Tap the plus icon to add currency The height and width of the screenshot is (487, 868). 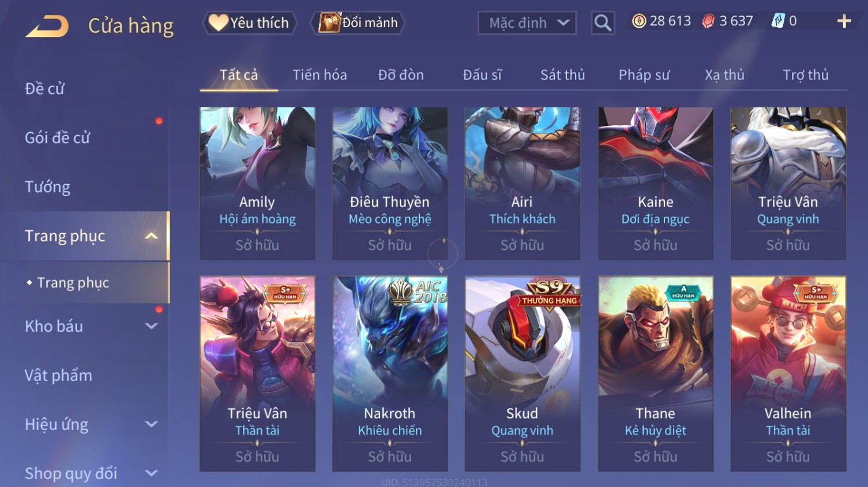point(844,21)
